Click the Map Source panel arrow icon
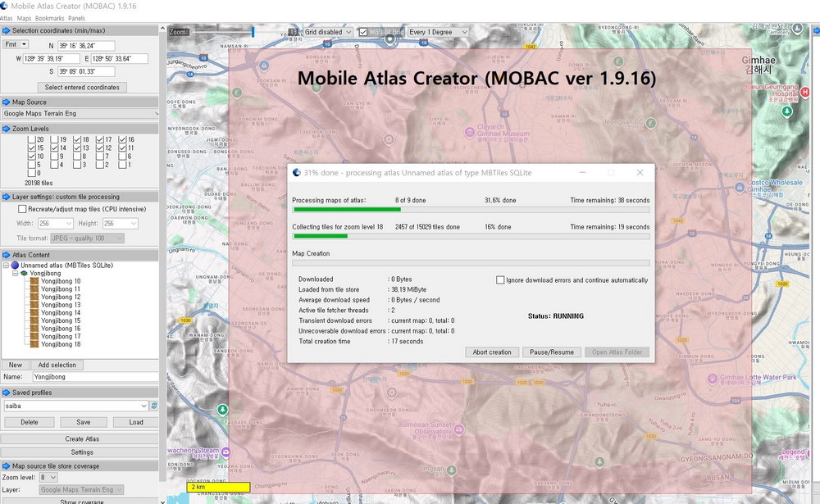Viewport: 820px width, 504px height. [x=7, y=102]
